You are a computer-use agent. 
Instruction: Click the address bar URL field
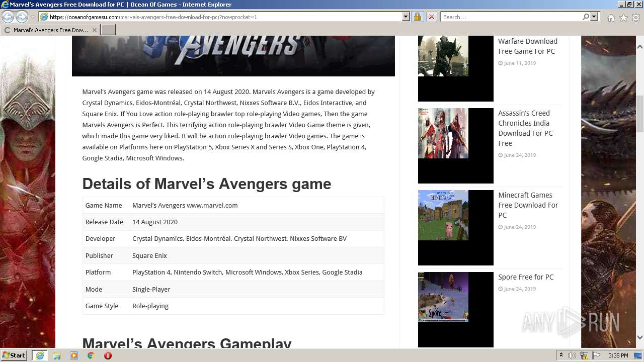pyautogui.click(x=224, y=17)
